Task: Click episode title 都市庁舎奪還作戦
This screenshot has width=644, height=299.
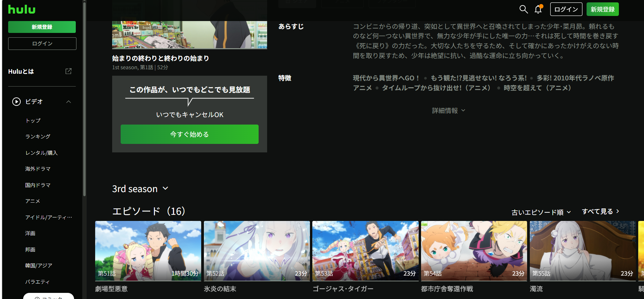Action: click(x=447, y=289)
